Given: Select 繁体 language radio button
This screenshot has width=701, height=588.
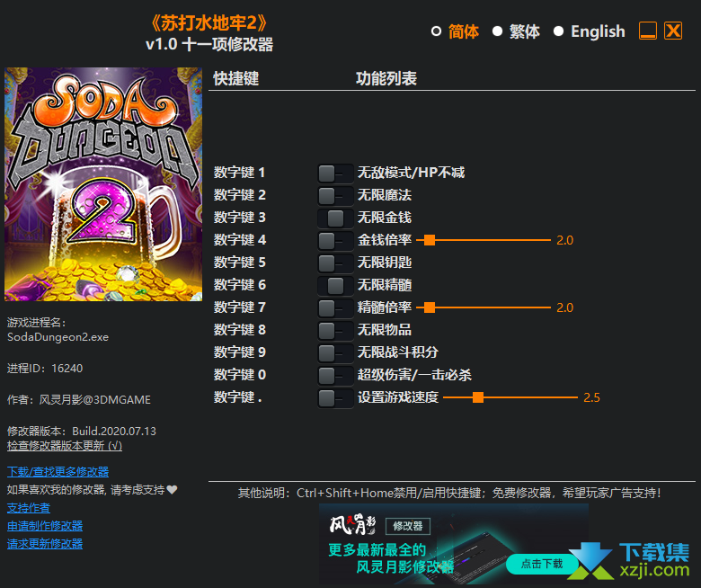Looking at the screenshot, I should [x=497, y=31].
